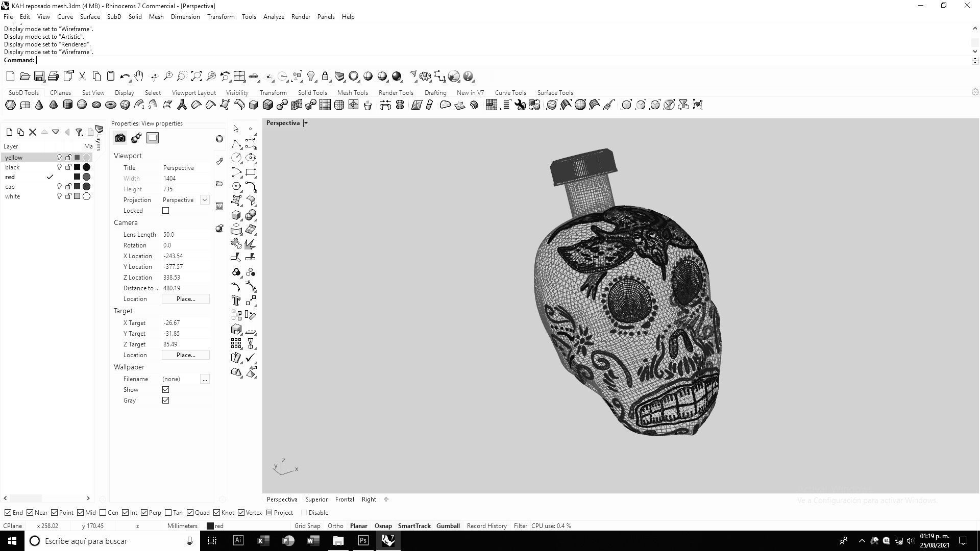Click the SubD Cone primitive icon
The height and width of the screenshot is (551, 980).
[39, 105]
